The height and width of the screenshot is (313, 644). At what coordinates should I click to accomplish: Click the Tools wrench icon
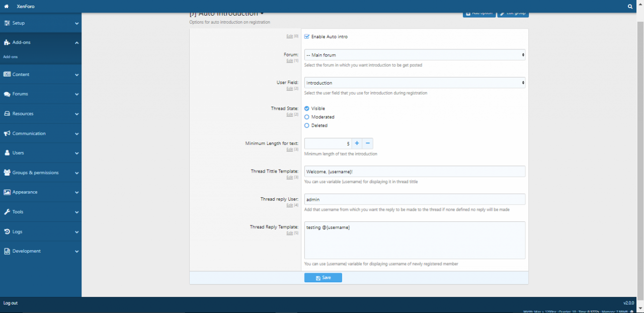7,212
